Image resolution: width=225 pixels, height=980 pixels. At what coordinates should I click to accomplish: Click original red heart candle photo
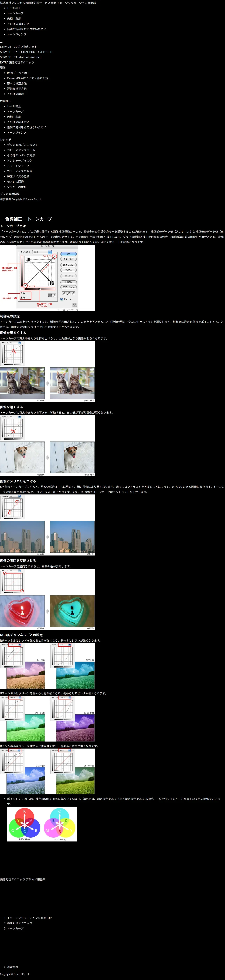22,611
